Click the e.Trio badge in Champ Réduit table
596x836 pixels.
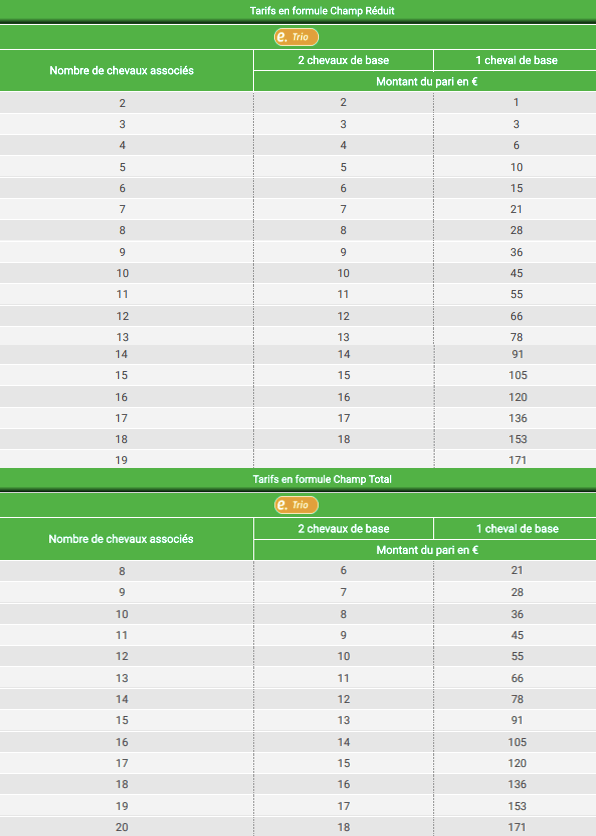[296, 37]
